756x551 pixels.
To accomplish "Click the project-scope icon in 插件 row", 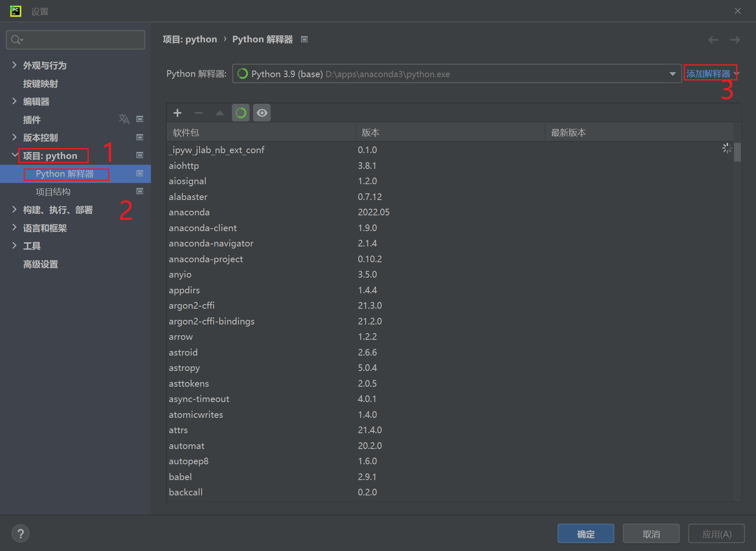I will click(x=140, y=119).
